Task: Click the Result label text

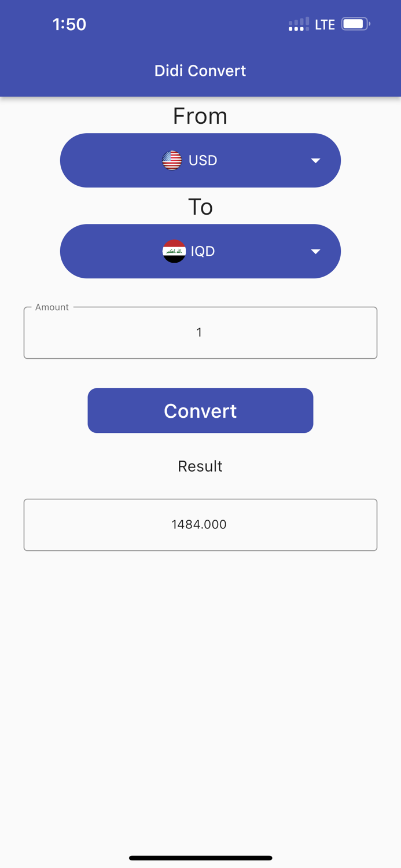Action: click(200, 466)
